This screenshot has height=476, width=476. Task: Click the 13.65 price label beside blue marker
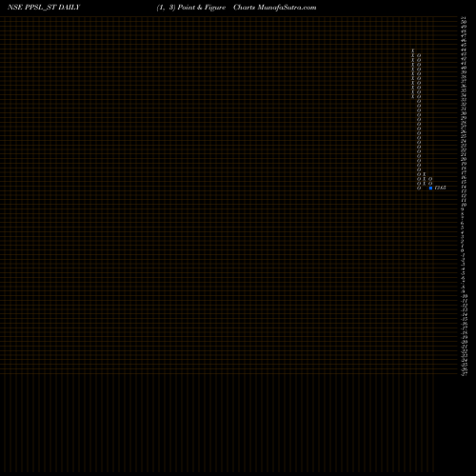click(440, 188)
